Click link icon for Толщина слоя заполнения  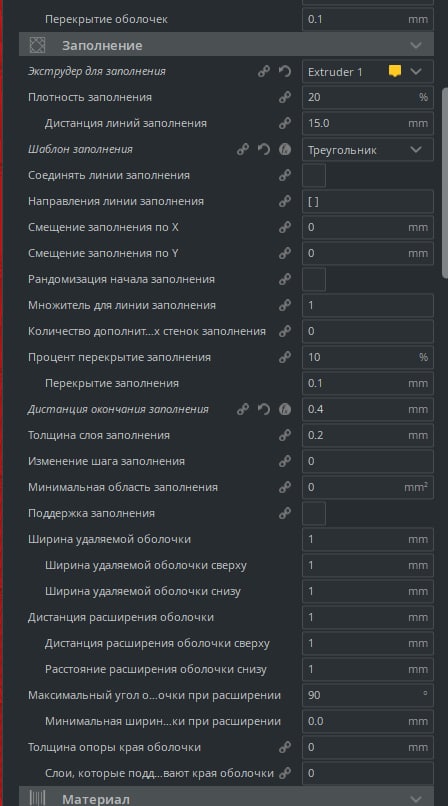pos(285,435)
